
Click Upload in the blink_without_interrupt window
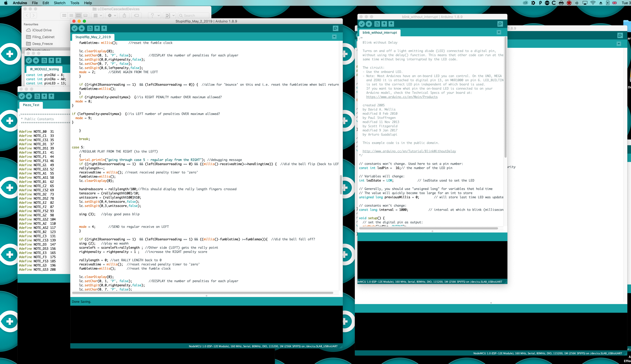[369, 24]
